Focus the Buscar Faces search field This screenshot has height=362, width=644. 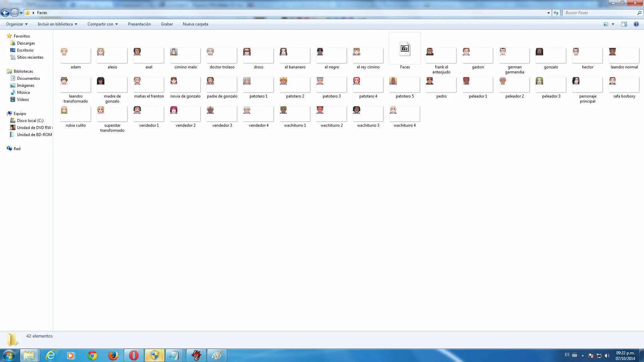point(600,13)
